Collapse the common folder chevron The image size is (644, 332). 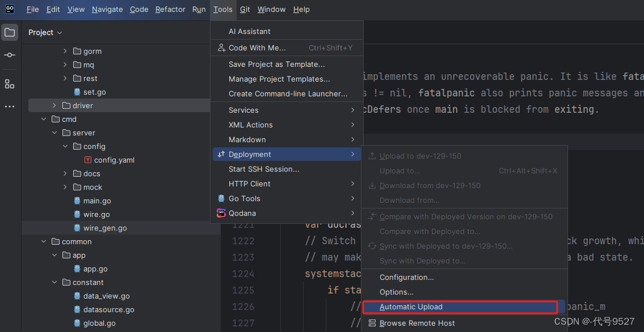44,242
